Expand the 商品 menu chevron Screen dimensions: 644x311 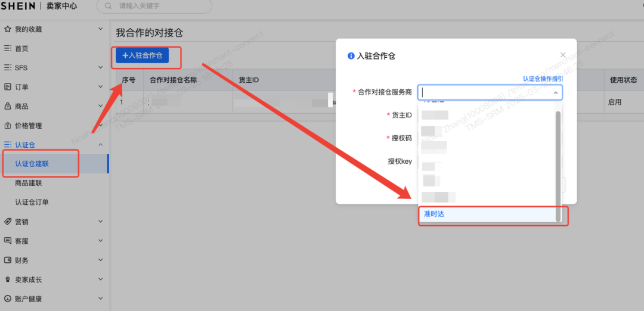pos(101,106)
